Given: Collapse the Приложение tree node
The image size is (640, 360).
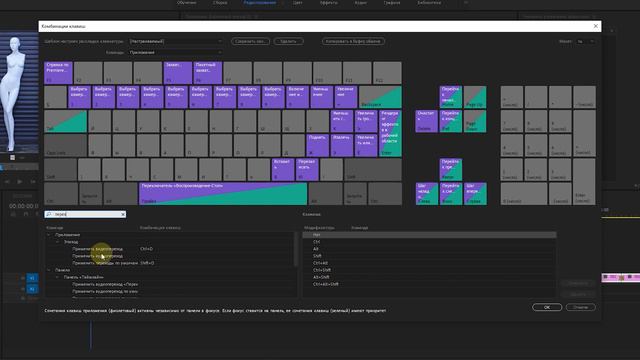Looking at the screenshot, I should (x=49, y=235).
